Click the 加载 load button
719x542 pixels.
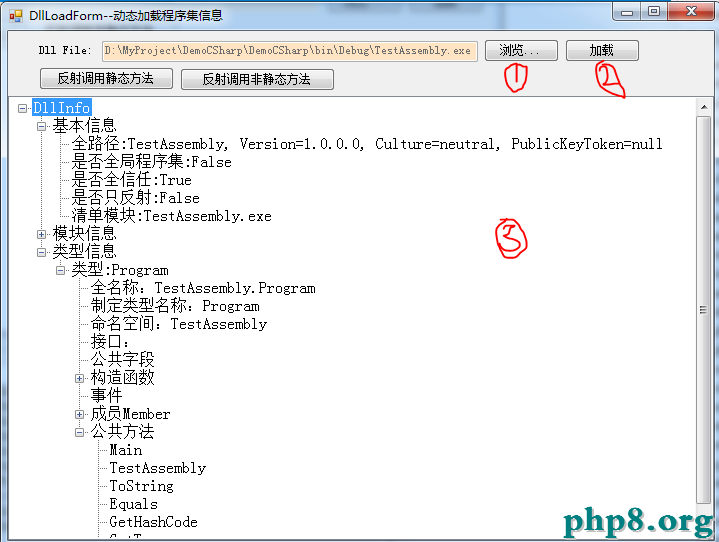pos(602,50)
